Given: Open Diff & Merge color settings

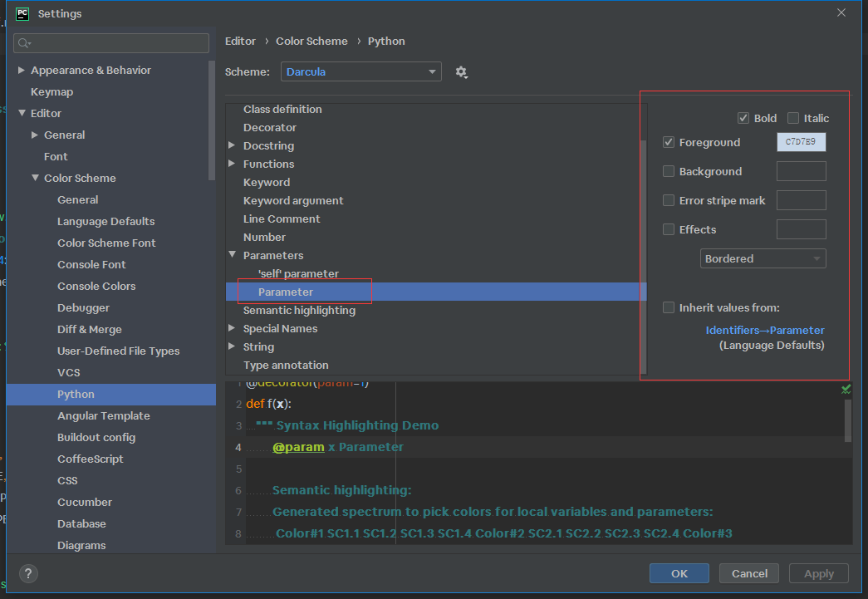Looking at the screenshot, I should (90, 329).
